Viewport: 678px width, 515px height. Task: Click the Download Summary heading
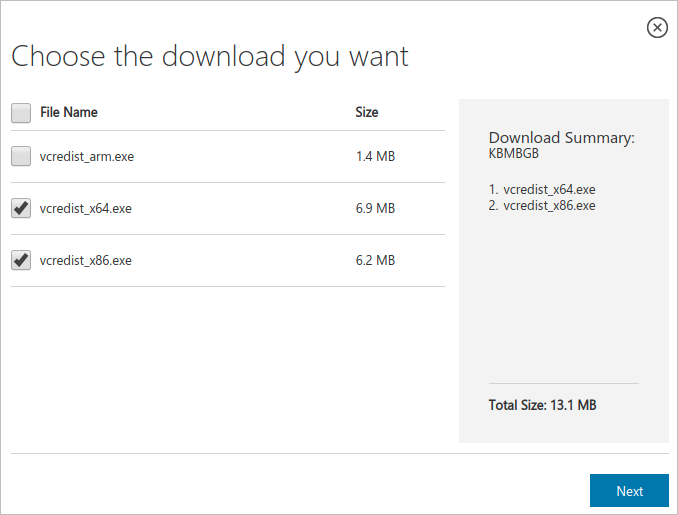(561, 138)
